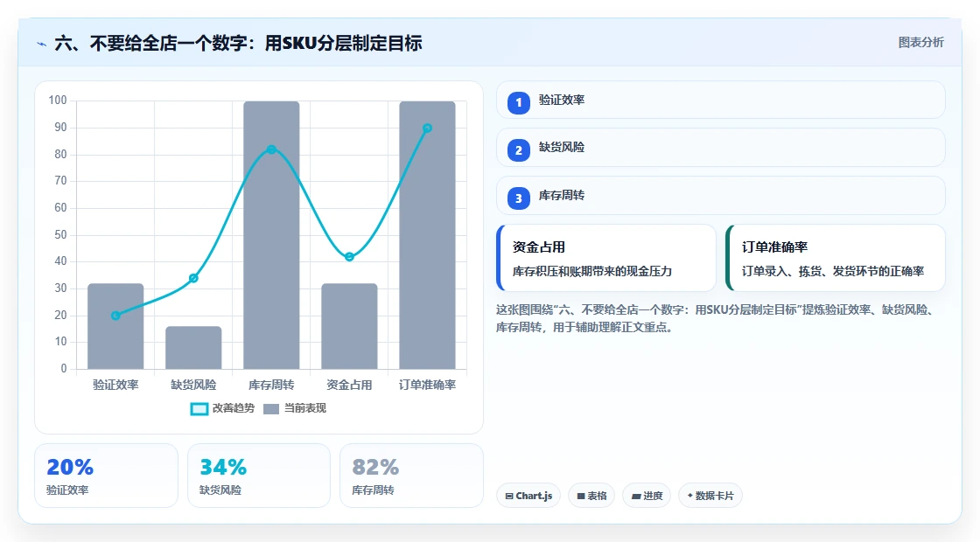980x542 pixels.
Task: Click the lightning icon beside the title
Action: pyautogui.click(x=42, y=44)
